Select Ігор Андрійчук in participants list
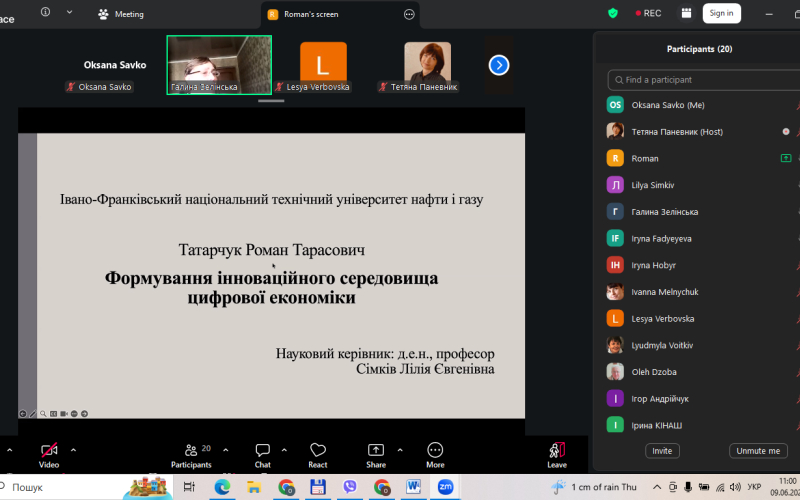The width and height of the screenshot is (800, 500). click(x=702, y=398)
